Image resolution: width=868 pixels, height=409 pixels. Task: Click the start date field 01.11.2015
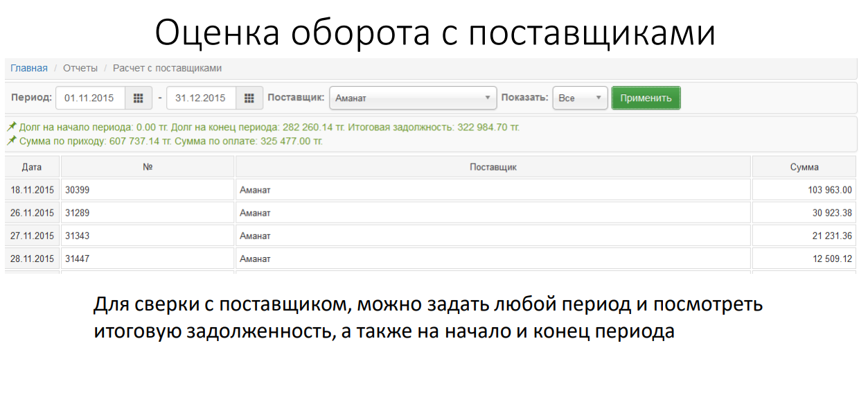pos(89,98)
